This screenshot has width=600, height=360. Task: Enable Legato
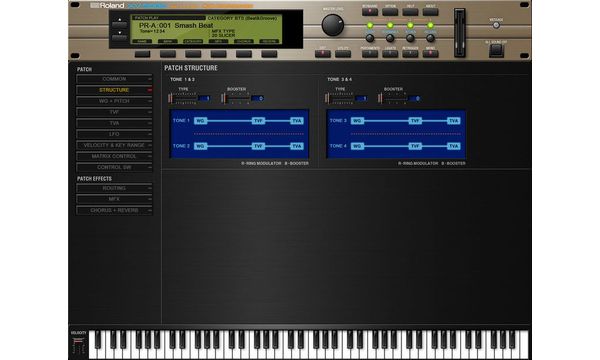coord(390,54)
